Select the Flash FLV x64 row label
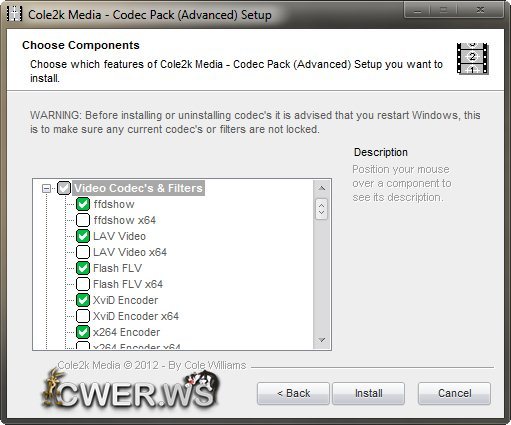The image size is (511, 425). (128, 284)
